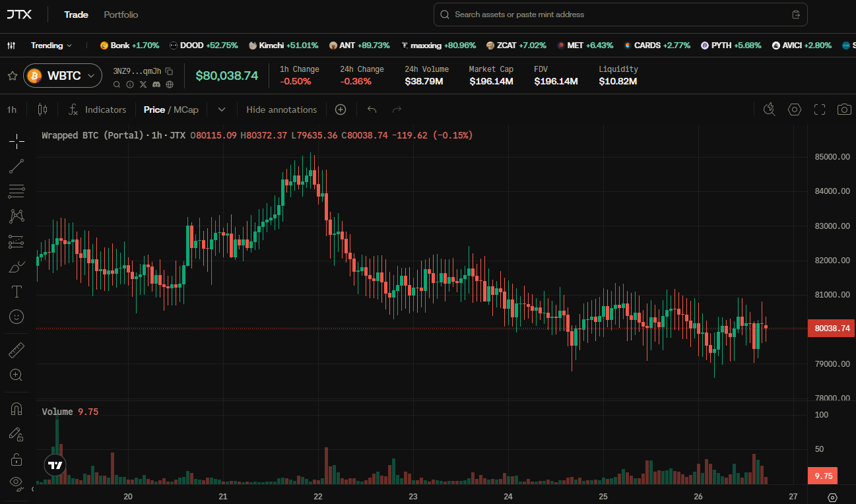856x504 pixels.
Task: Activate the magnet snap mode
Action: [x=16, y=409]
